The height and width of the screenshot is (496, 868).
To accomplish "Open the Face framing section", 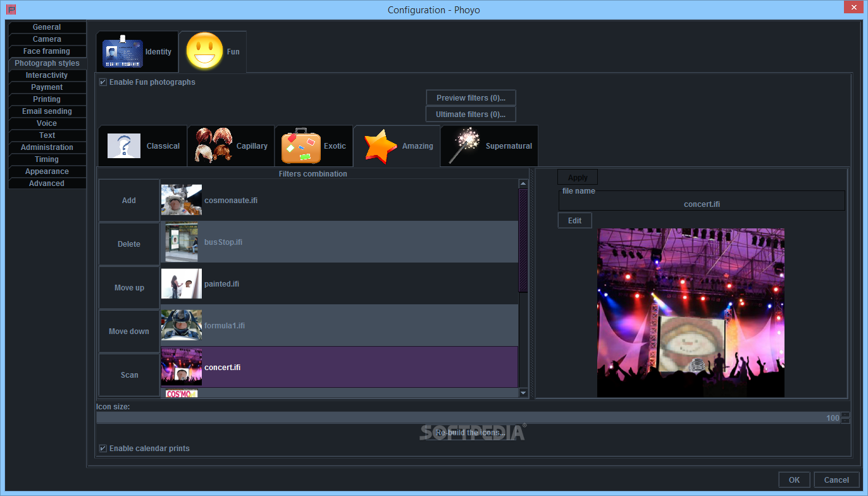I will pos(47,51).
